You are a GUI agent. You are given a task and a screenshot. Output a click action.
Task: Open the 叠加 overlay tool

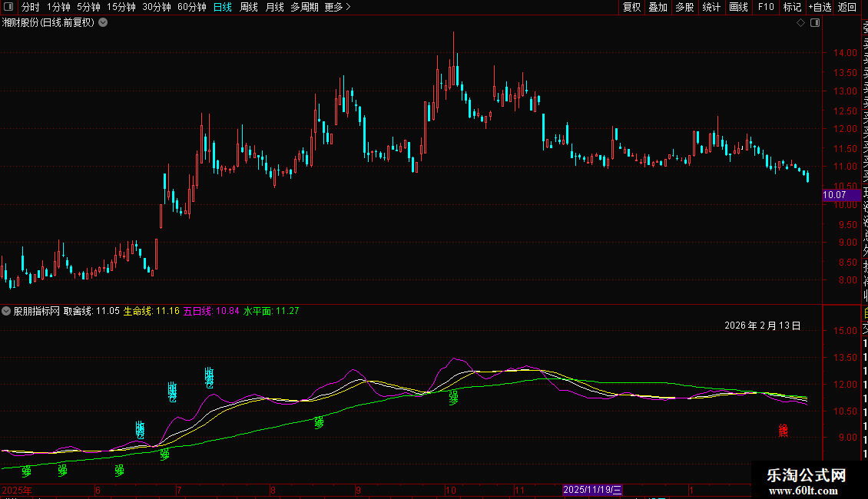tap(658, 7)
